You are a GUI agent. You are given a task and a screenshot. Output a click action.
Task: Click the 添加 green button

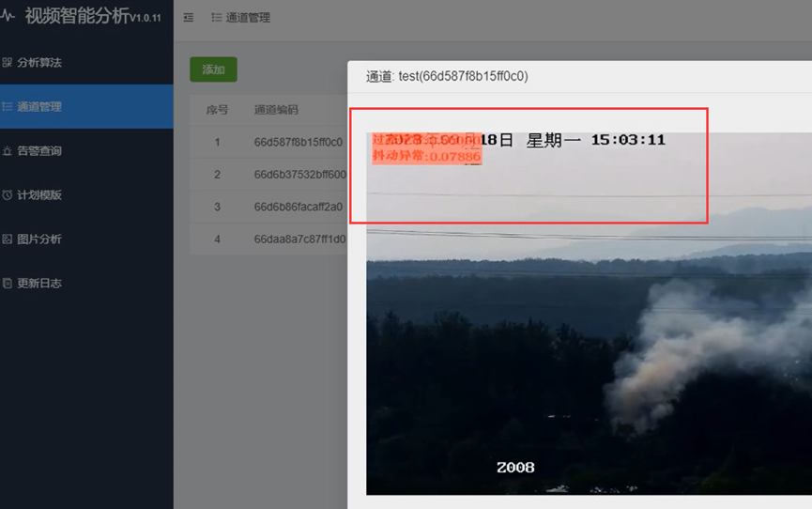213,69
